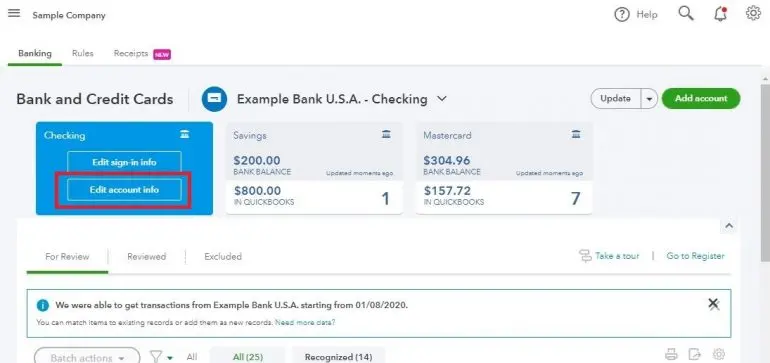Open the top-right settings gear

[753, 13]
